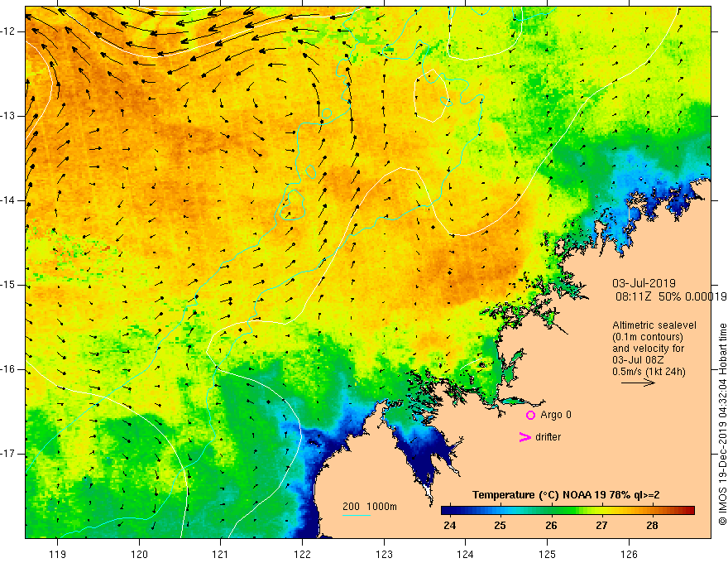This screenshot has height=563, width=728.
Task: Click the 0.5m/s velocity scale arrow
Action: point(638,383)
